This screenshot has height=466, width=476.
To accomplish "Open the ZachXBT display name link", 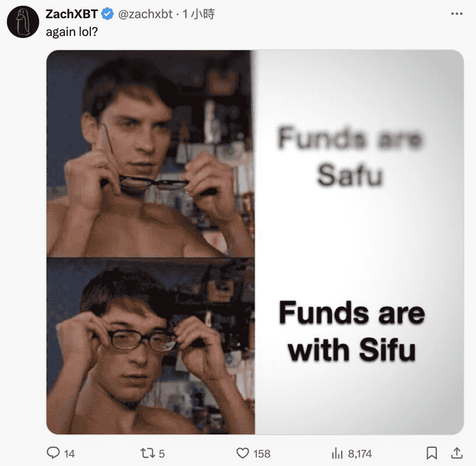I will click(72, 14).
